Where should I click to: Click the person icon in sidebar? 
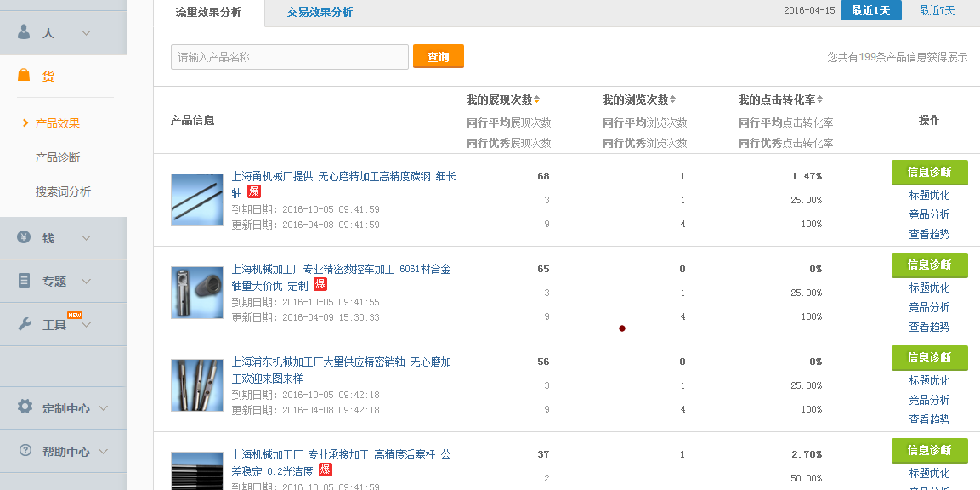tap(24, 32)
